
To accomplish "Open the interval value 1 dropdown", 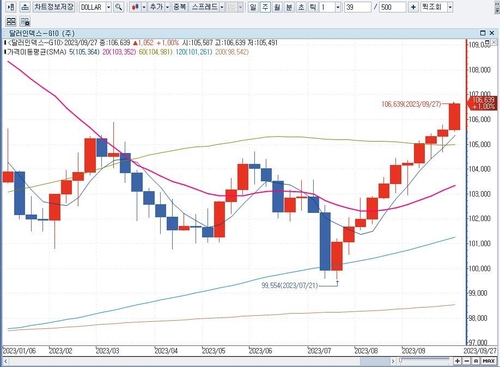I will point(338,7).
